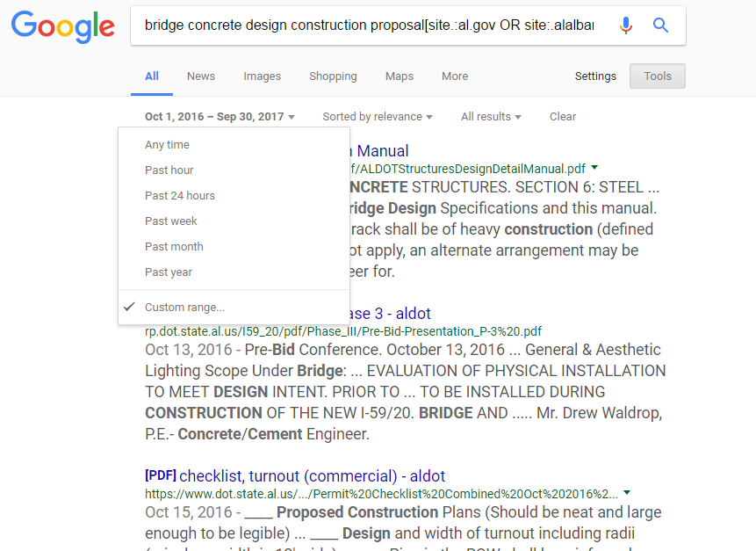The height and width of the screenshot is (551, 756).
Task: Switch to the Images tab
Action: pyautogui.click(x=262, y=76)
